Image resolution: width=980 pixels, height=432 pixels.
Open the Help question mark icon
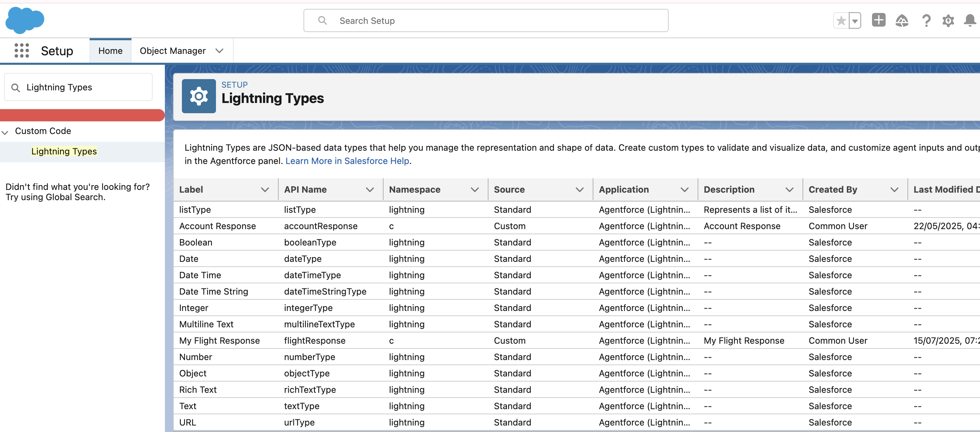click(927, 20)
